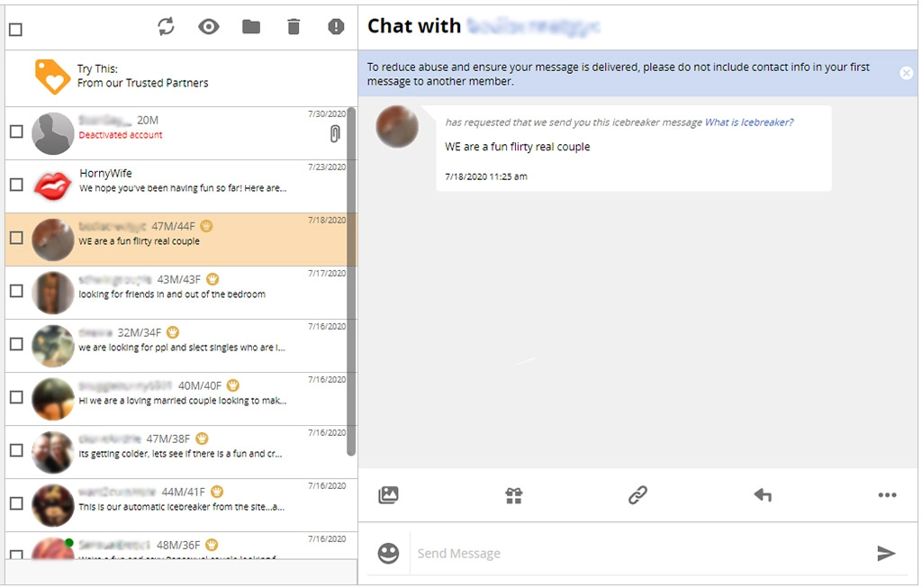Delete selected conversations with the trash icon

pyautogui.click(x=293, y=26)
